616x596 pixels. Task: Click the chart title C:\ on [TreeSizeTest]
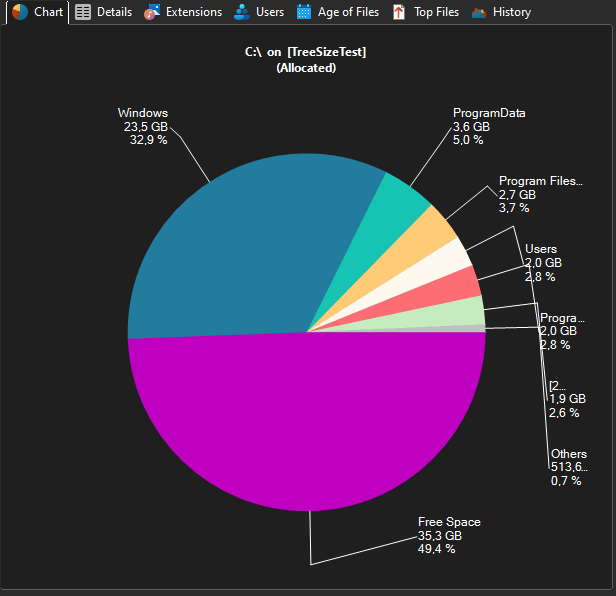306,52
